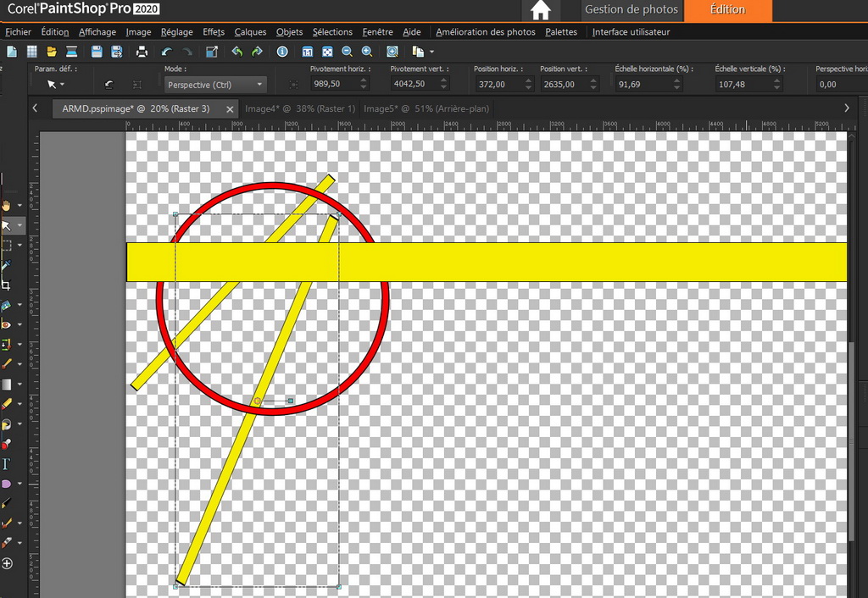Click the scanner import icon
Image resolution: width=868 pixels, height=598 pixels.
pyautogui.click(x=71, y=52)
